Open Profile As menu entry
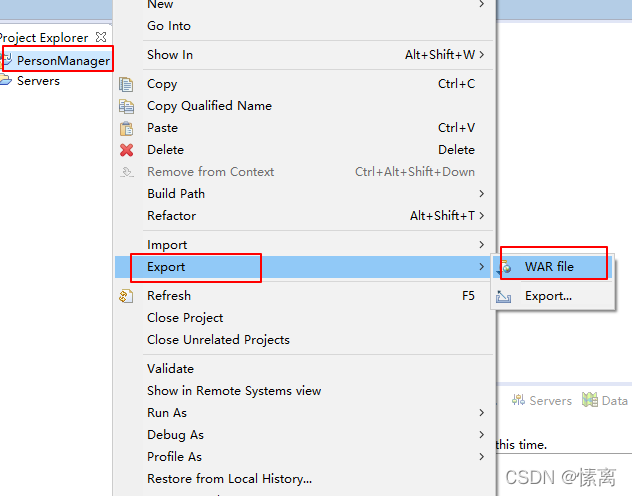 click(304, 457)
